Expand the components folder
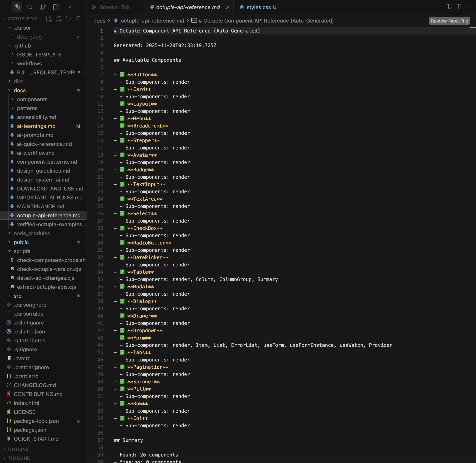Screen dimensions: 476x463 click(32, 99)
